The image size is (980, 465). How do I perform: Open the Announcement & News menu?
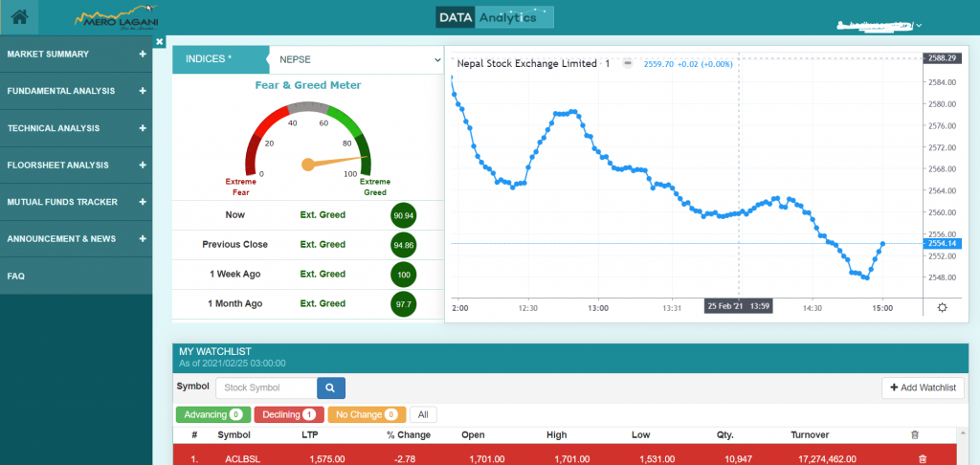pyautogui.click(x=77, y=239)
